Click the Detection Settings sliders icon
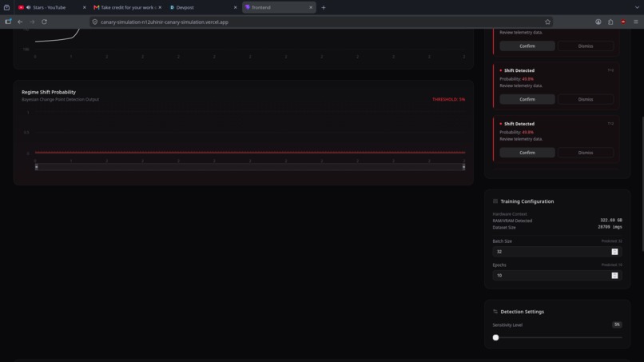Screen dimensions: 644x362 point(495,312)
